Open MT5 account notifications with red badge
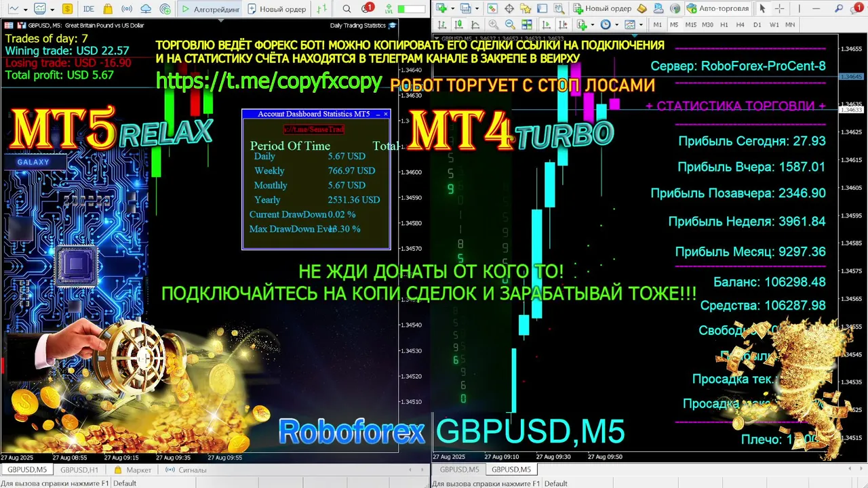The width and height of the screenshot is (868, 488). [x=367, y=8]
